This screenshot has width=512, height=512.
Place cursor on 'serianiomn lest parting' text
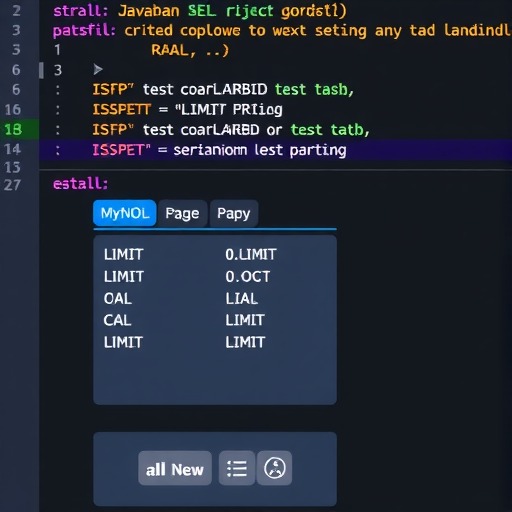pos(260,150)
